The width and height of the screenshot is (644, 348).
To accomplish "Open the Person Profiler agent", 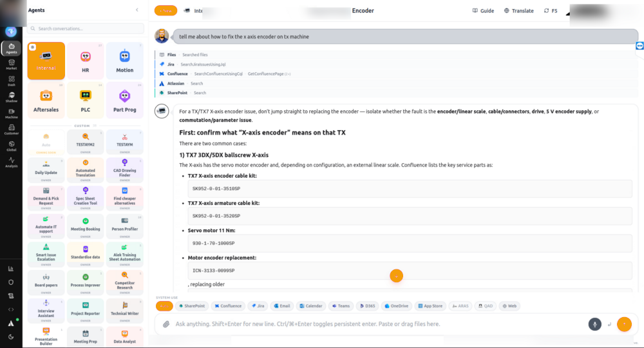I will (124, 226).
